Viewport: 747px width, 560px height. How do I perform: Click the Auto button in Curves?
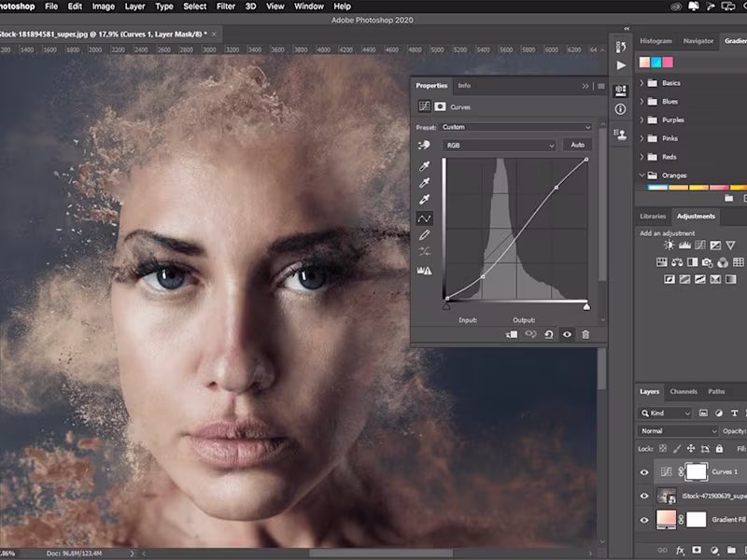[577, 146]
